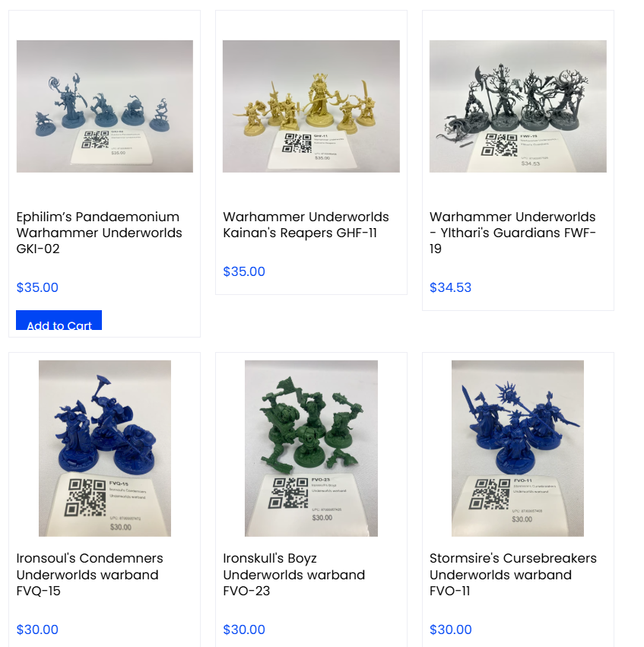Open Ephilim's Pandaemonium product photo
Screen dimensions: 644x647
(105, 106)
